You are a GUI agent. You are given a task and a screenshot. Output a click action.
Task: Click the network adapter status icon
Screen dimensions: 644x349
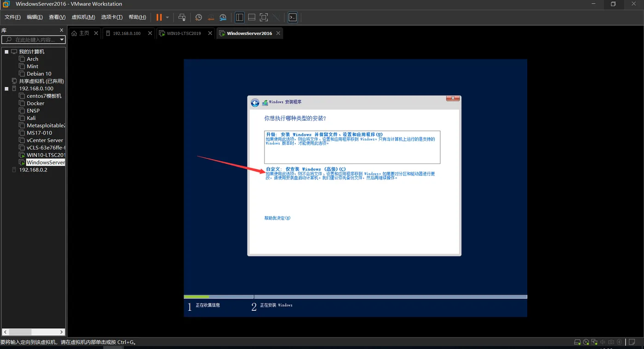pos(594,342)
